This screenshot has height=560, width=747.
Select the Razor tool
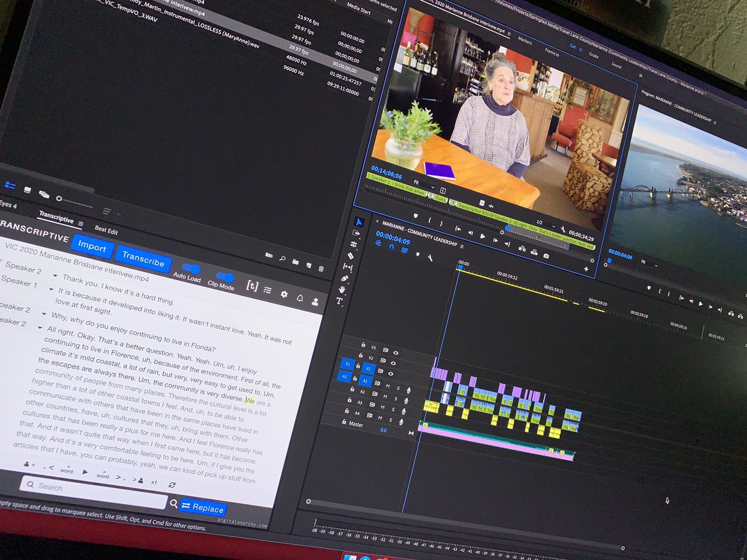point(350,256)
